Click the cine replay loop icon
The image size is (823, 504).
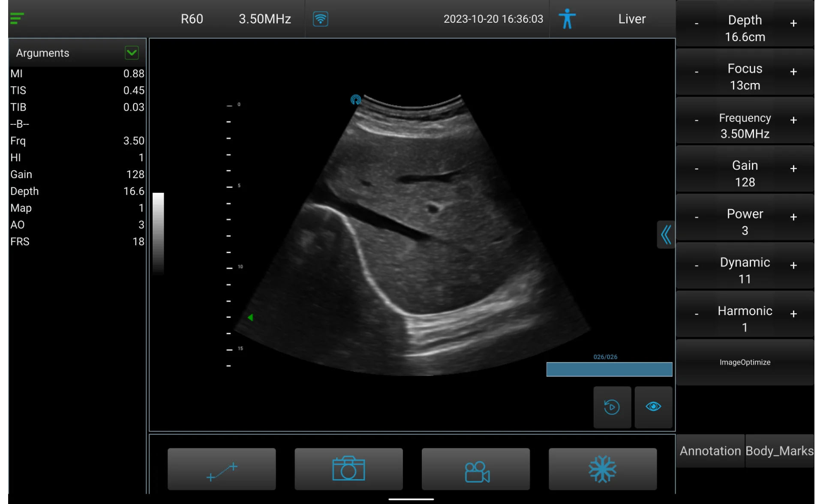point(612,407)
